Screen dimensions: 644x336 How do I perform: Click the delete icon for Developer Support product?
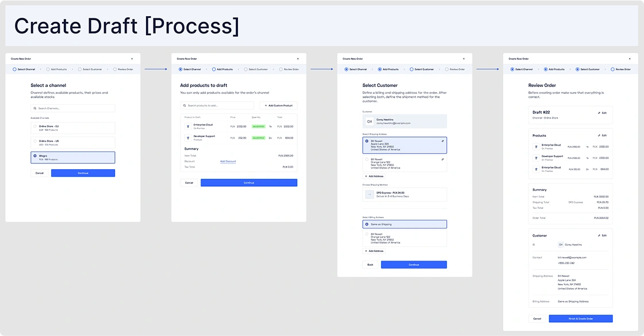(188, 138)
